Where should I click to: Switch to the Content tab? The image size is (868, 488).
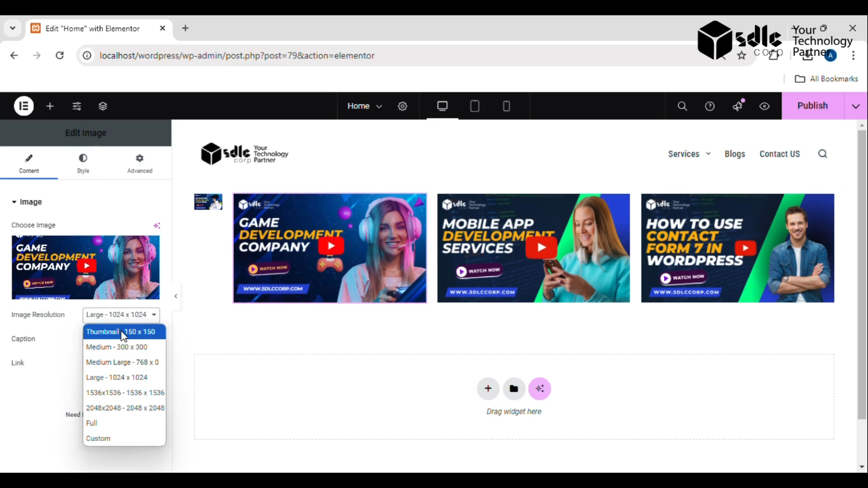point(29,163)
